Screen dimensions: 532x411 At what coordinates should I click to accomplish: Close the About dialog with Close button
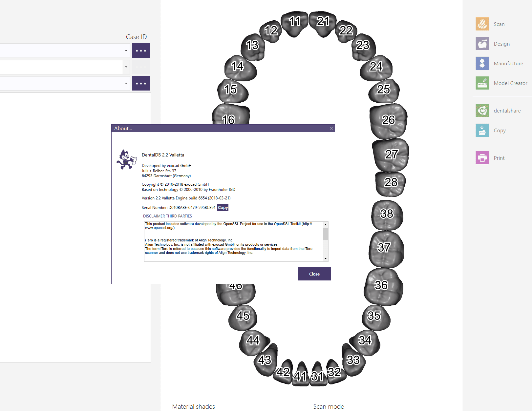[x=314, y=274]
